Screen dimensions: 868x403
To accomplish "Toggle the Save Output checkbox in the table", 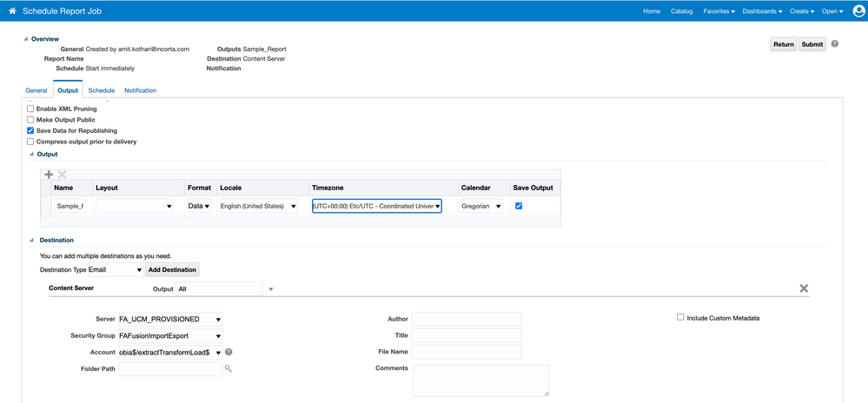I will point(519,206).
